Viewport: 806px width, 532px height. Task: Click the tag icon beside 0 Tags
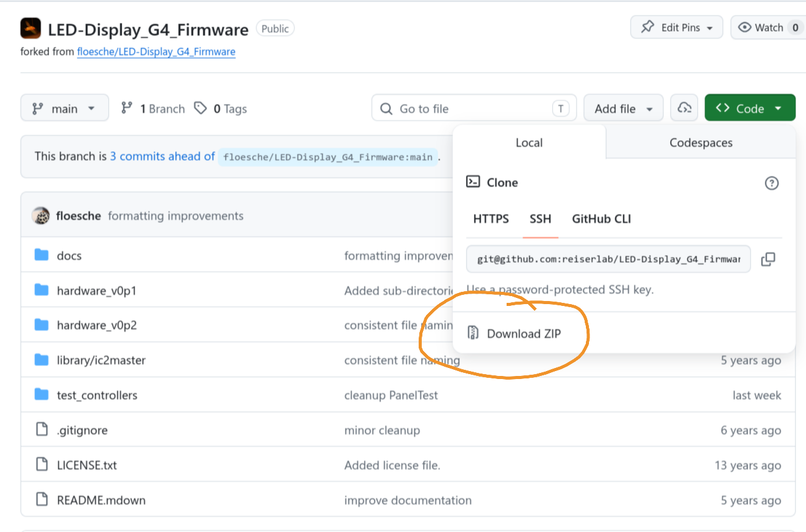coord(200,108)
